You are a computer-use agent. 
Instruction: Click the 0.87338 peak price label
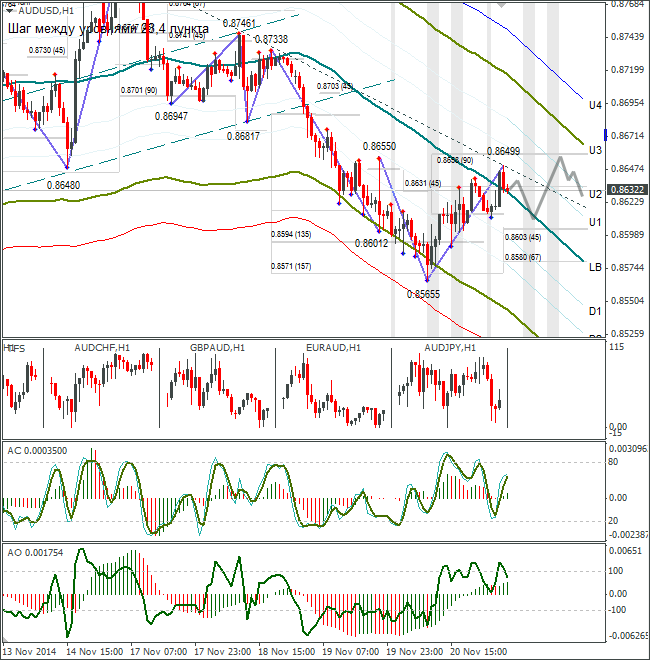[272, 39]
